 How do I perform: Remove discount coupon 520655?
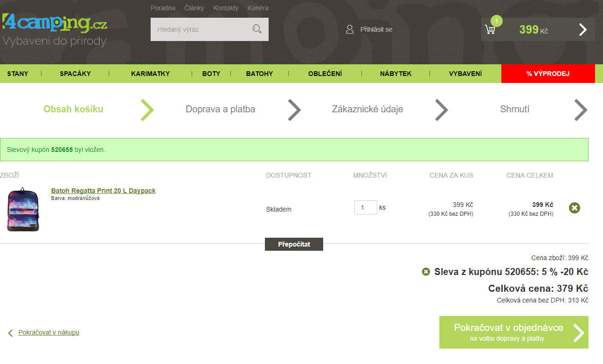[426, 272]
